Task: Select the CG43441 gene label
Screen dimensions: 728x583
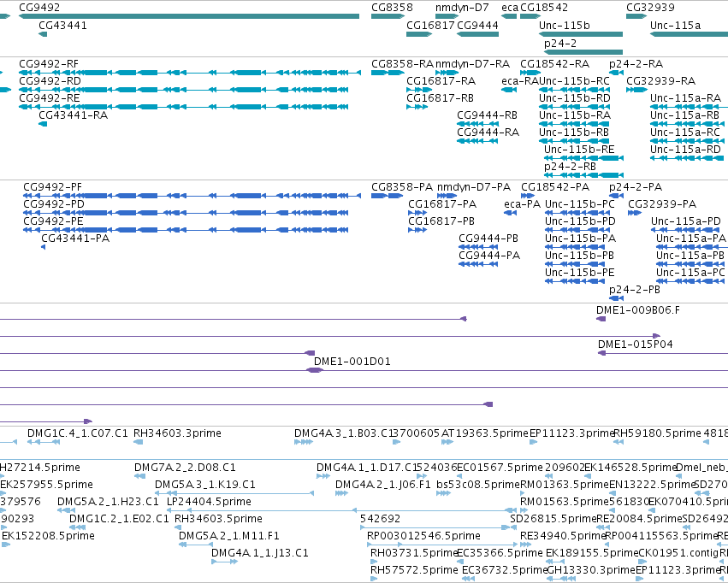Action: 62,26
